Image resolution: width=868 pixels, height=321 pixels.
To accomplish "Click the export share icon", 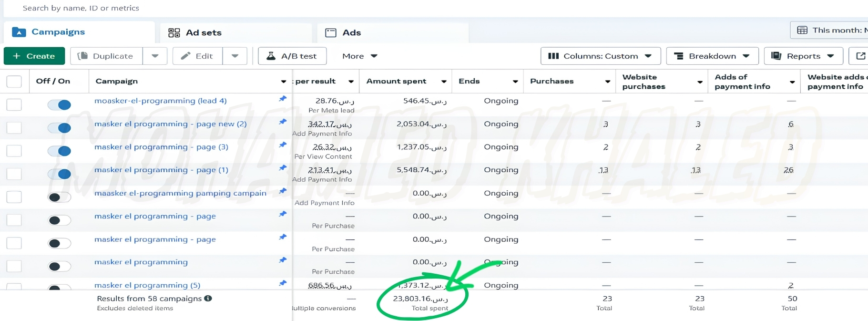I will tap(860, 56).
